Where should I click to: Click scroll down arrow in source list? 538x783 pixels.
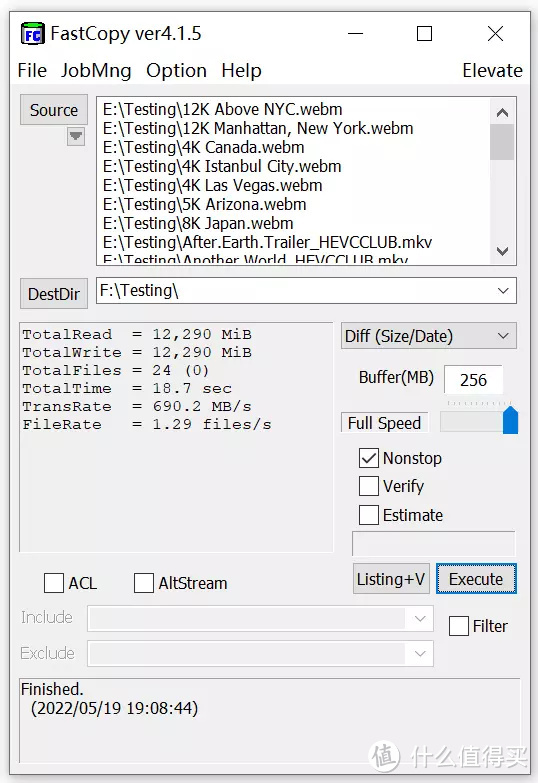[x=502, y=251]
